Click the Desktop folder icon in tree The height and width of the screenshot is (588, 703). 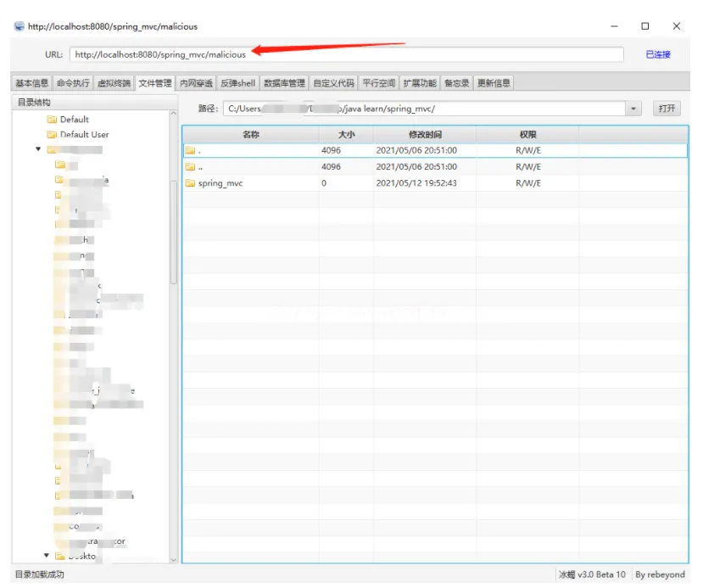click(x=60, y=556)
